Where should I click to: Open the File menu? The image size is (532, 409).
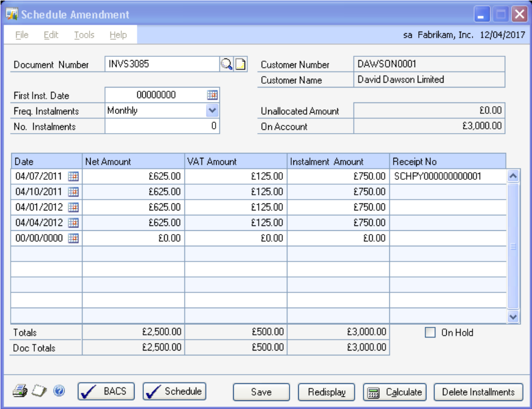coord(22,35)
